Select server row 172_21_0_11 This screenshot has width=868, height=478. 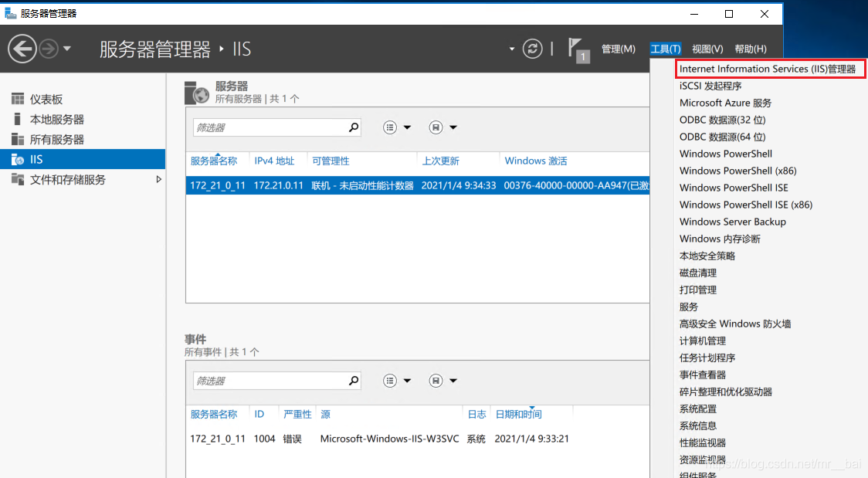click(x=417, y=185)
